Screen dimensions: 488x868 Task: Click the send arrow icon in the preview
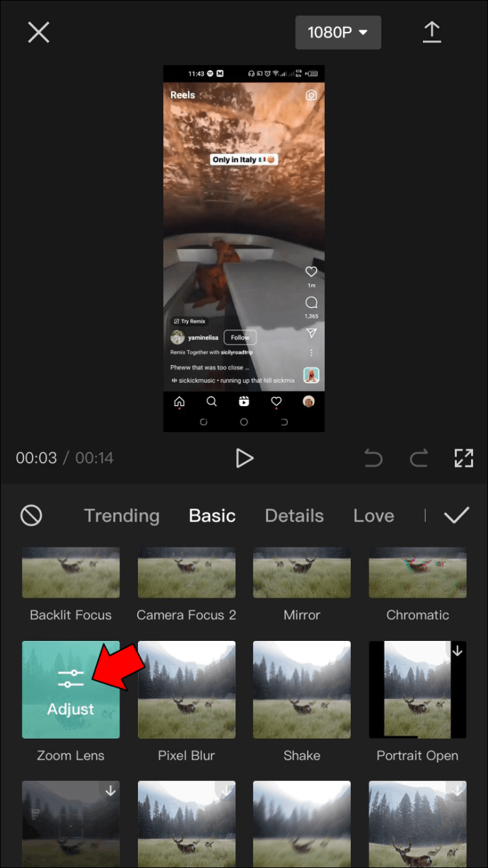click(311, 333)
